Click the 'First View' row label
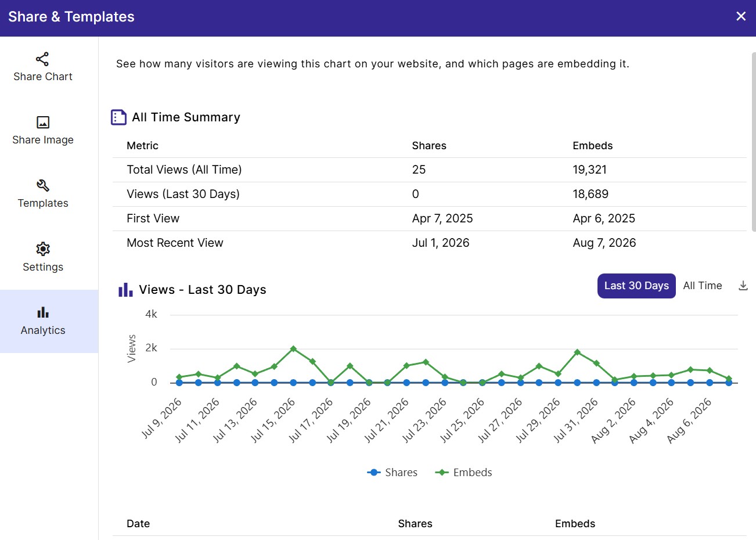The image size is (756, 540). pos(153,218)
